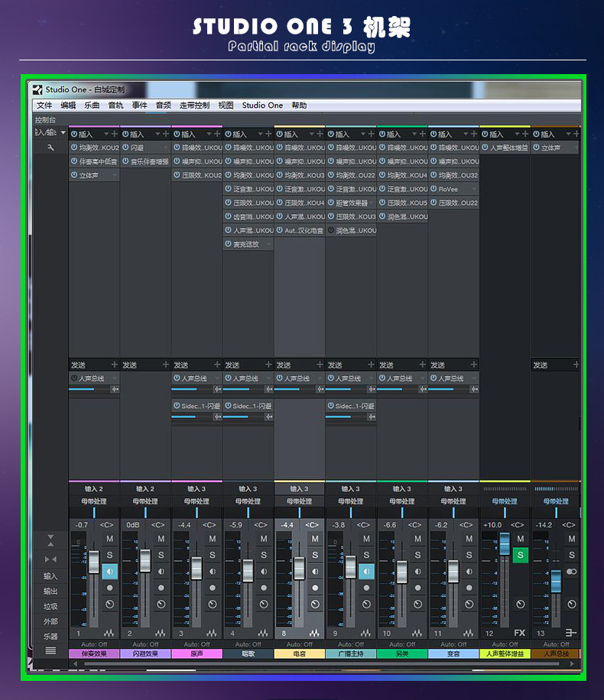Image resolution: width=604 pixels, height=700 pixels.
Task: Open channel editor on 伴奏效果 channel strip
Action: (109, 633)
